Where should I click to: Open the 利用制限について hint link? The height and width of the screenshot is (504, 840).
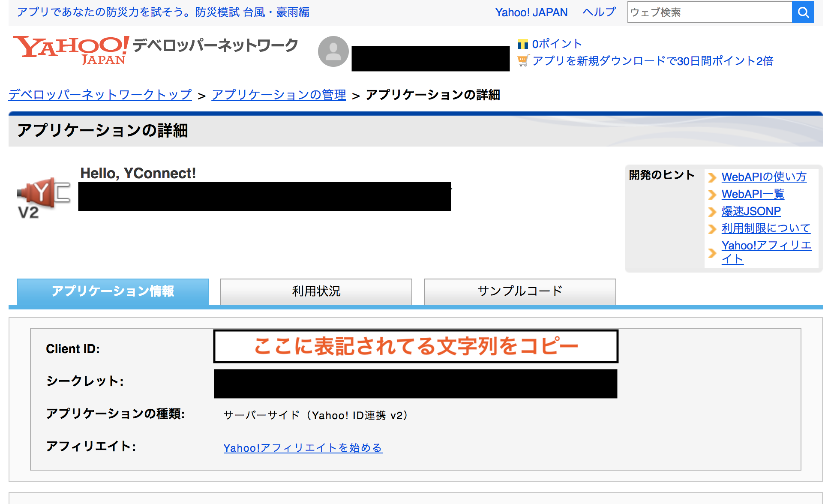[x=766, y=228]
